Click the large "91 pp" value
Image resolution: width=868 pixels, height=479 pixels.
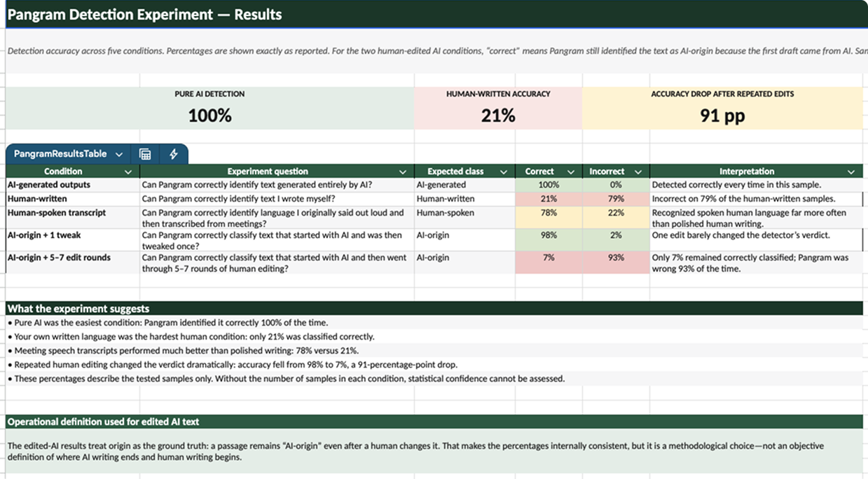[x=722, y=116]
